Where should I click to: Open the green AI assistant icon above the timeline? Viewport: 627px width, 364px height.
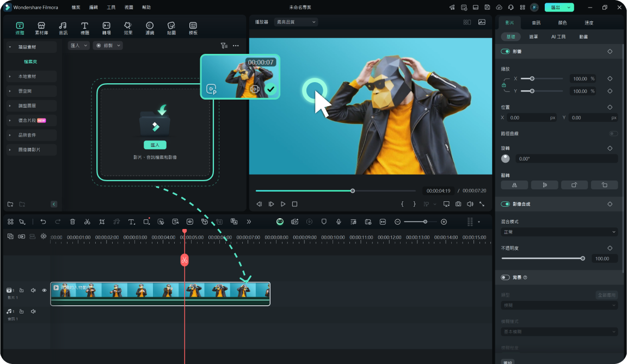(280, 222)
